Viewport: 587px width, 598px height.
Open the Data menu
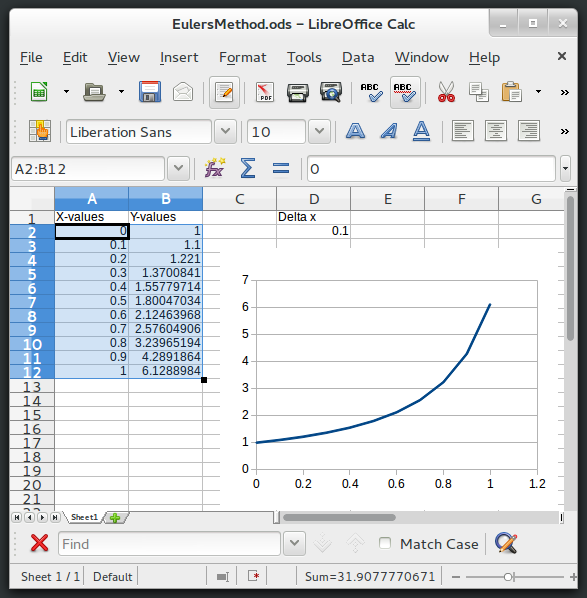358,58
